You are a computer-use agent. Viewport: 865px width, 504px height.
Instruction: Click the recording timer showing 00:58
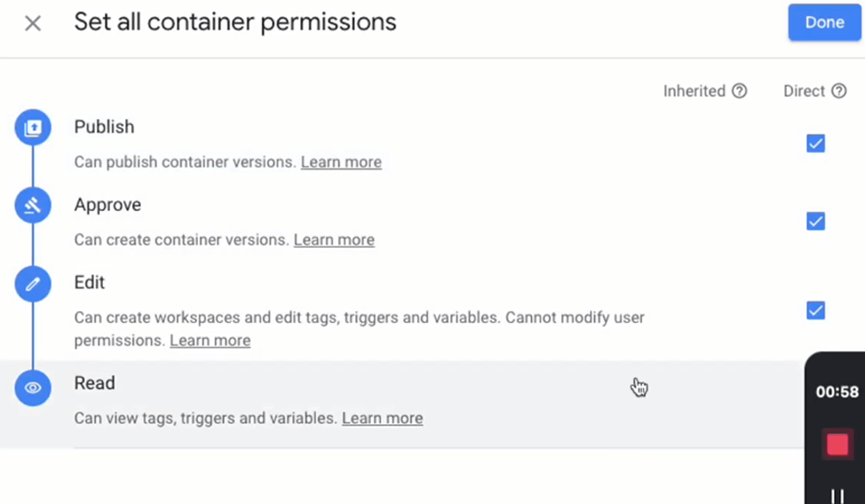click(837, 392)
